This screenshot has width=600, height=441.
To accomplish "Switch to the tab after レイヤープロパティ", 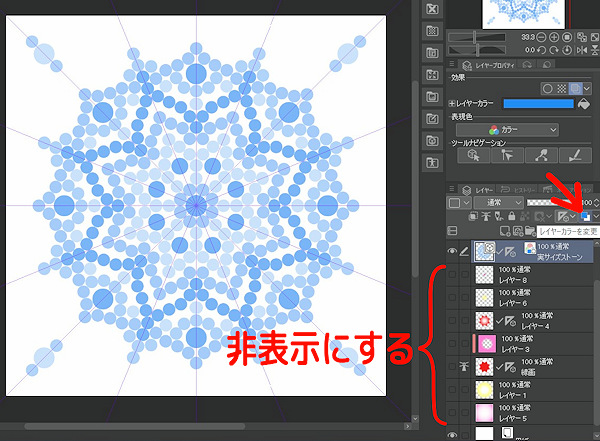I will click(527, 65).
